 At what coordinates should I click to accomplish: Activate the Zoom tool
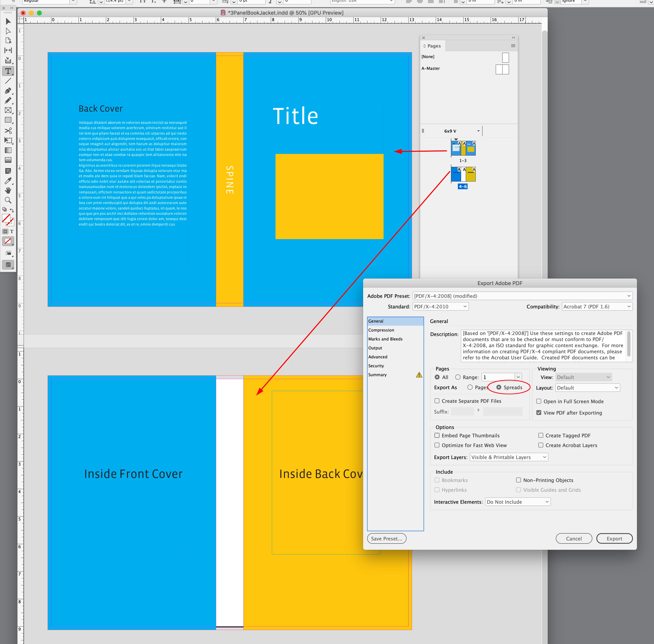coord(8,200)
